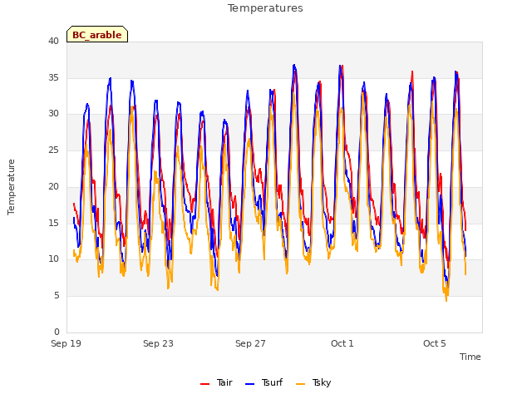Click the y-axis value 25

tap(53, 150)
